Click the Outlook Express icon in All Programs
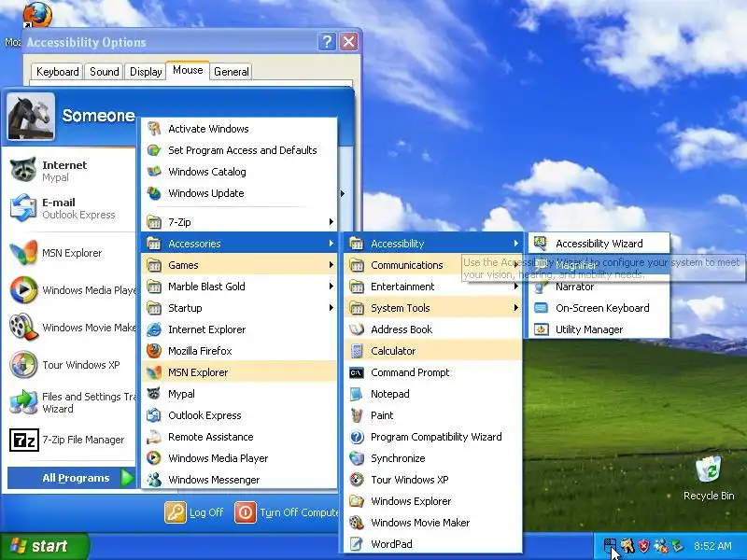 154,415
